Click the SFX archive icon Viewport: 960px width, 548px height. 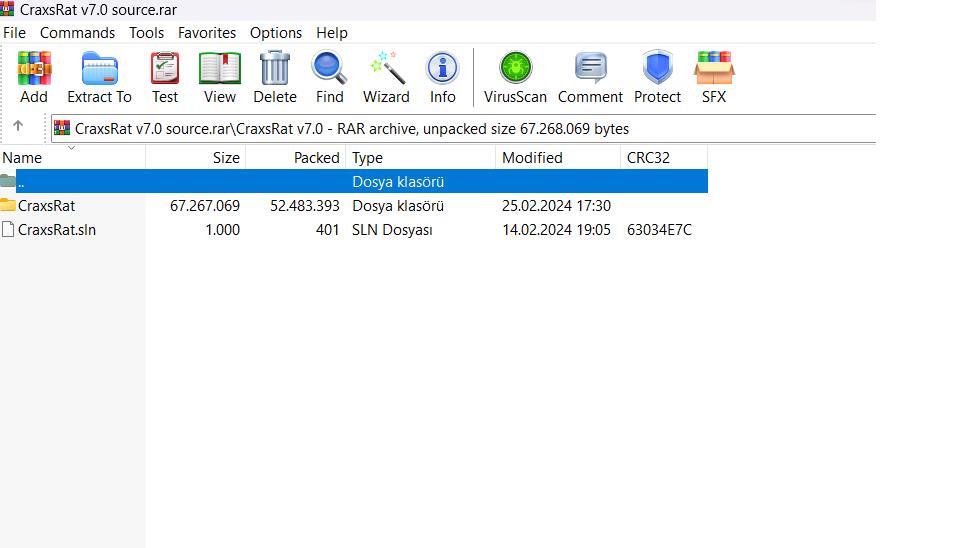click(x=714, y=68)
